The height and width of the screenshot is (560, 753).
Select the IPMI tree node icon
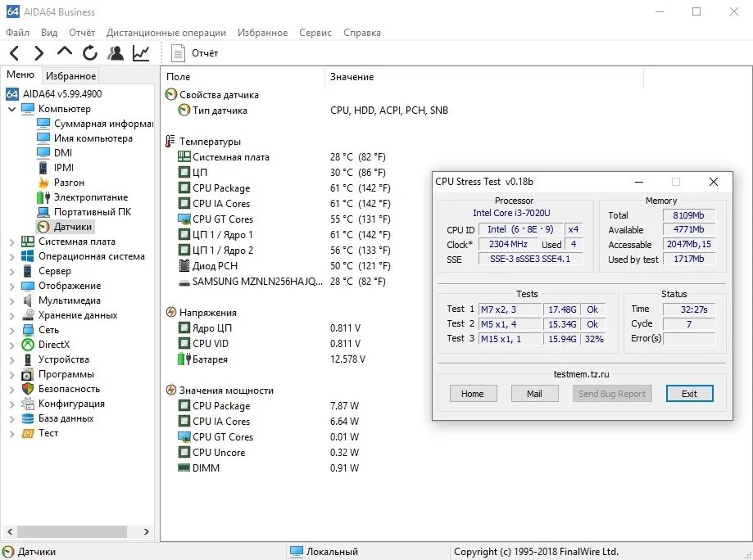tap(43, 168)
